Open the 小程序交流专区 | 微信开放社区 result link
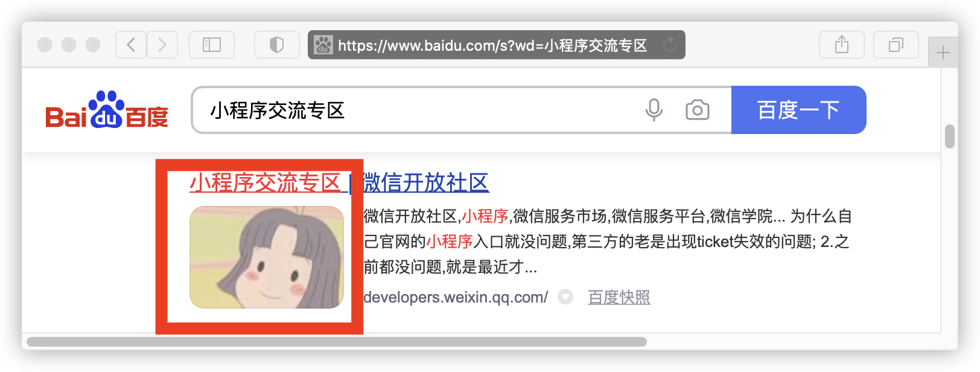This screenshot has width=980, height=372. [x=339, y=182]
